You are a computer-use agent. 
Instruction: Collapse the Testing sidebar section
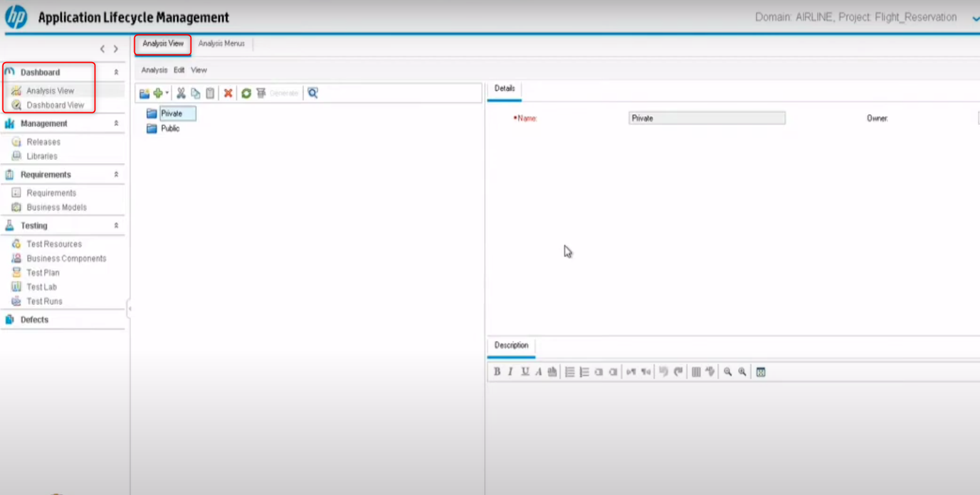click(x=116, y=226)
